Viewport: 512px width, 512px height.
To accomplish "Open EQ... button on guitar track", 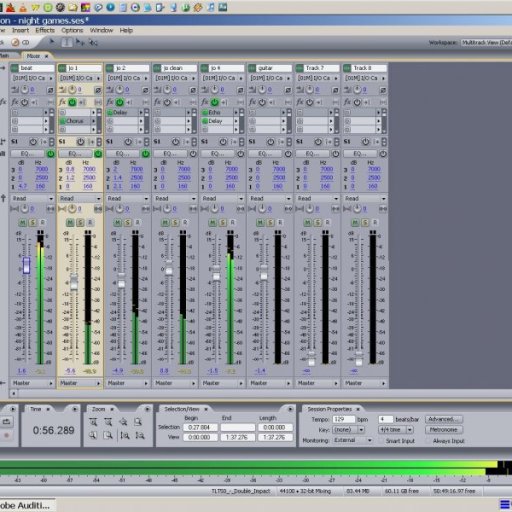I will click(x=265, y=154).
